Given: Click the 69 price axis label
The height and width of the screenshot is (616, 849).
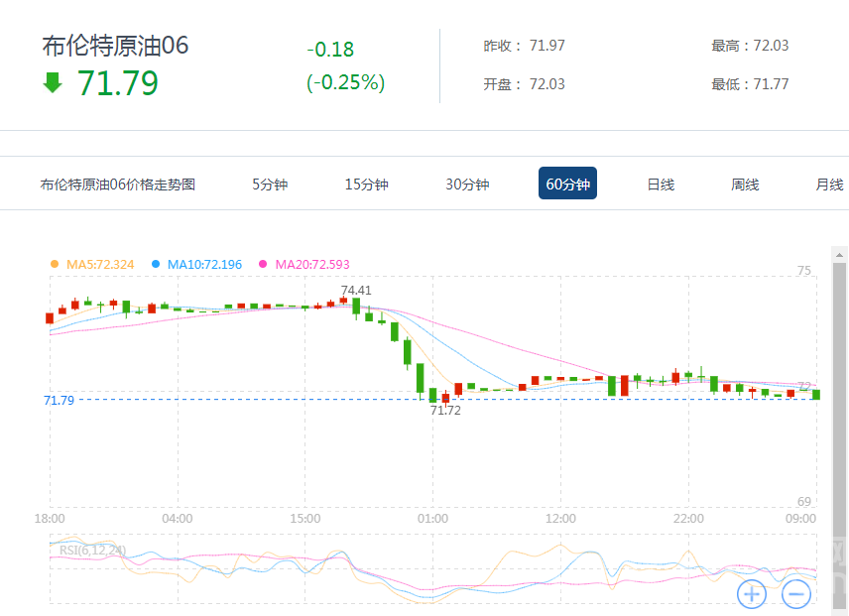Looking at the screenshot, I should (x=804, y=501).
